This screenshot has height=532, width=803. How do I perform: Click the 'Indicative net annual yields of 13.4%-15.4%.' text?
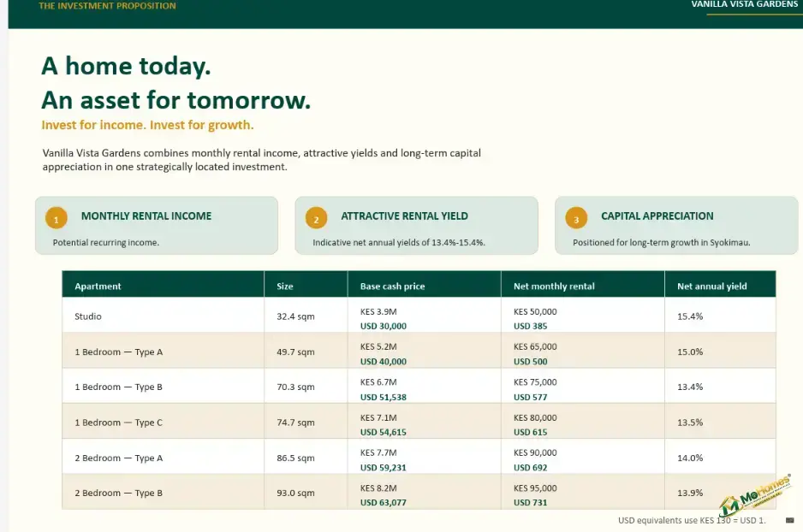[x=399, y=242]
